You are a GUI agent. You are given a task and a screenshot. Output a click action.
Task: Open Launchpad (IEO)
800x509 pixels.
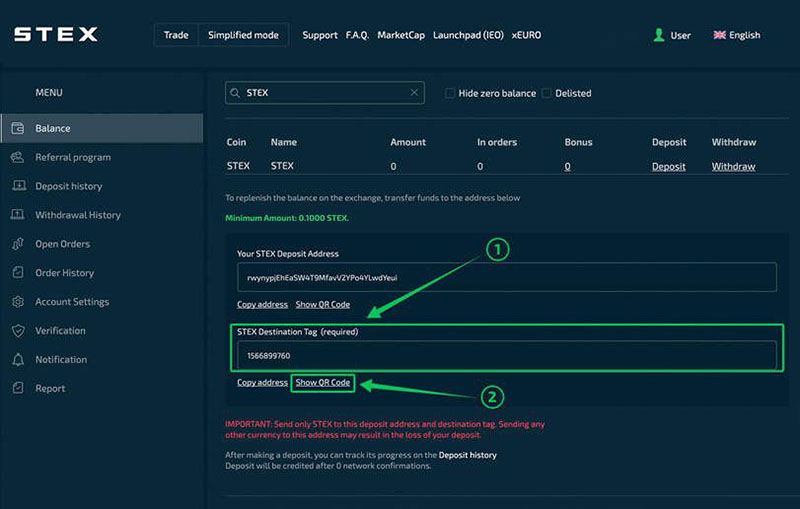(468, 35)
